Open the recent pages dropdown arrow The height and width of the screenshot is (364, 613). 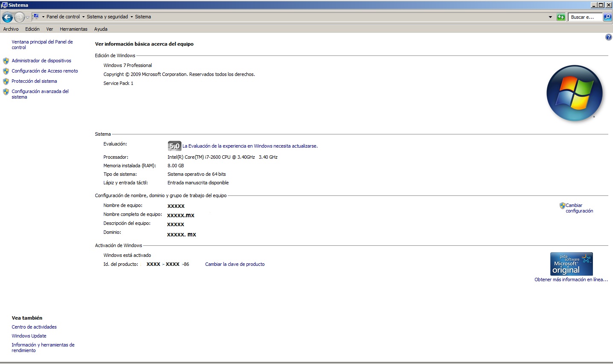[28, 17]
